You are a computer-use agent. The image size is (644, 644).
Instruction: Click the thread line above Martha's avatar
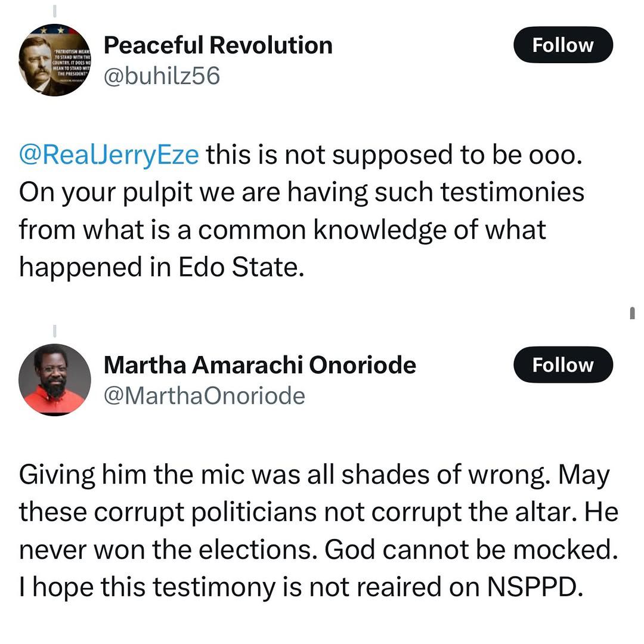pyautogui.click(x=54, y=330)
